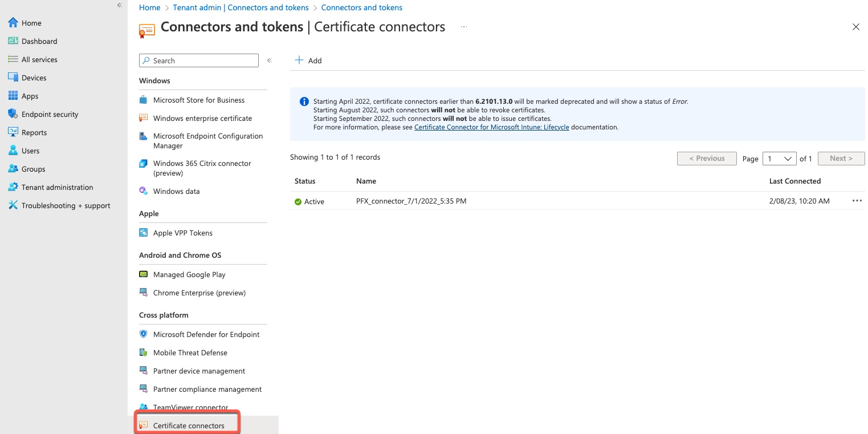Screen dimensions: 868x434
Task: Select the Endpoint security shield icon
Action: [12, 114]
